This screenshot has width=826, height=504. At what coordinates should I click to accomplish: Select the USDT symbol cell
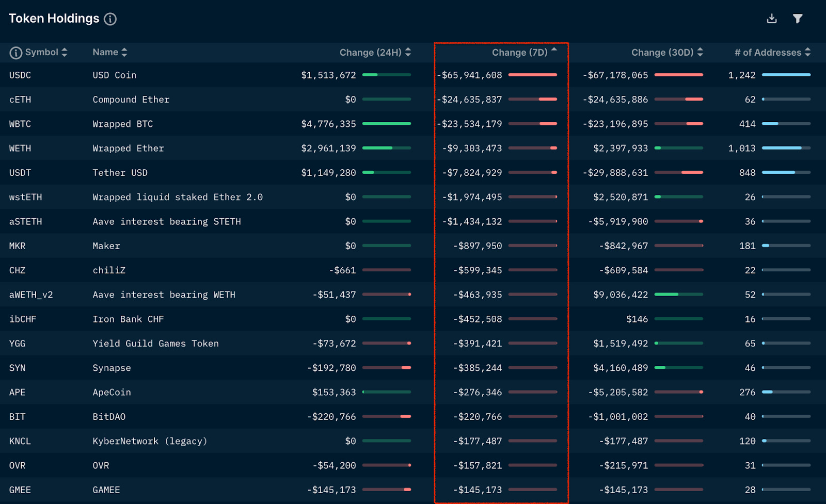tap(20, 173)
